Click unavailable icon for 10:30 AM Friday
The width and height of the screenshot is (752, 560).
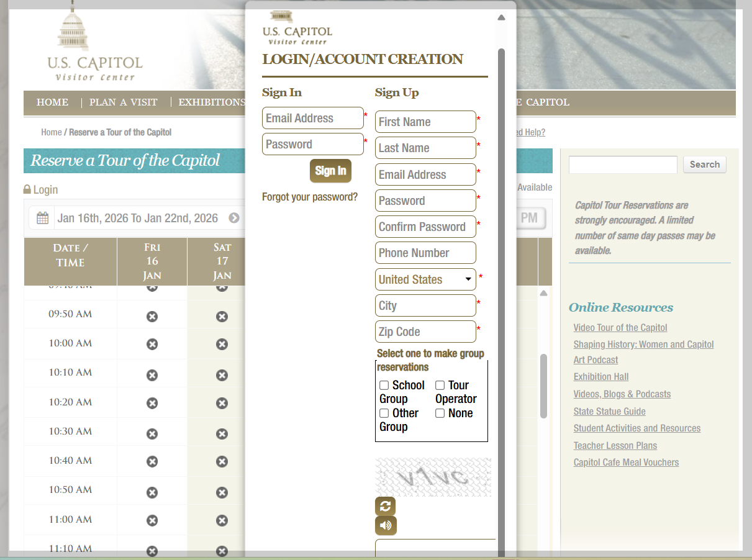152,433
